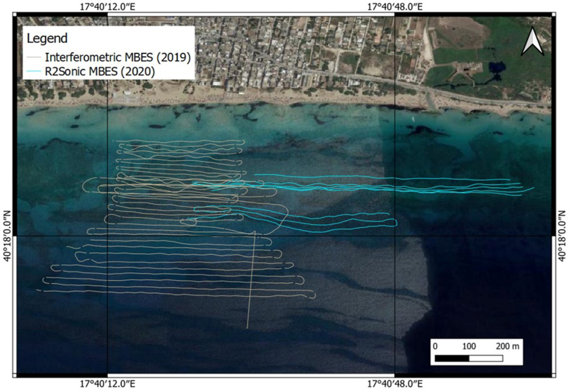Click the 200 m scale label

point(507,346)
